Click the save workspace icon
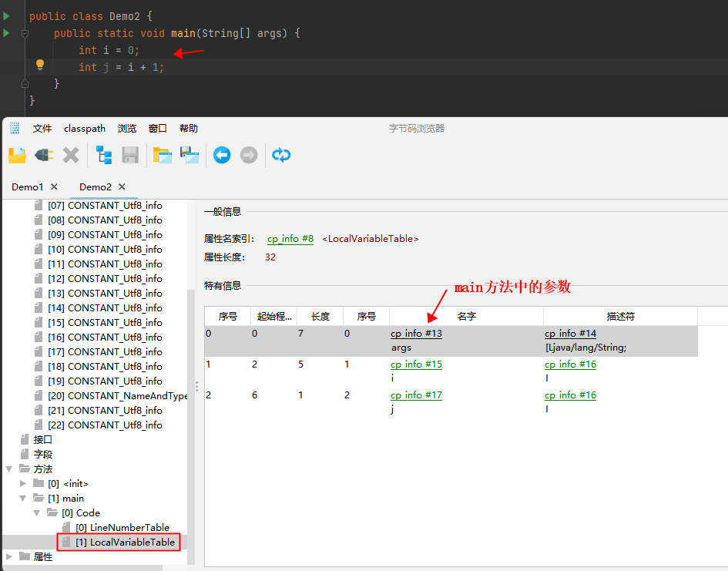The width and height of the screenshot is (728, 571). [190, 155]
